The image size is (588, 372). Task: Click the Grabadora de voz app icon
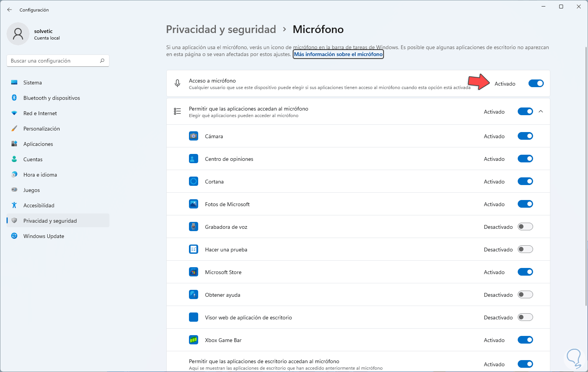coord(194,227)
